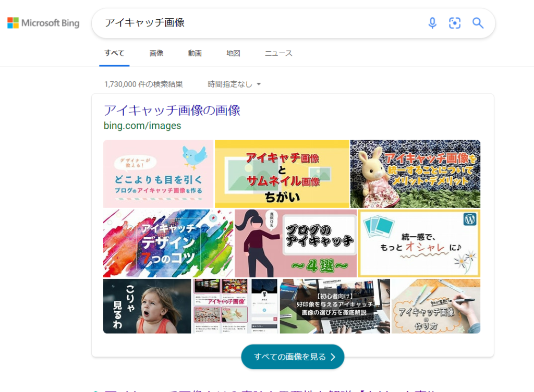Open visual search camera icon

(455, 23)
